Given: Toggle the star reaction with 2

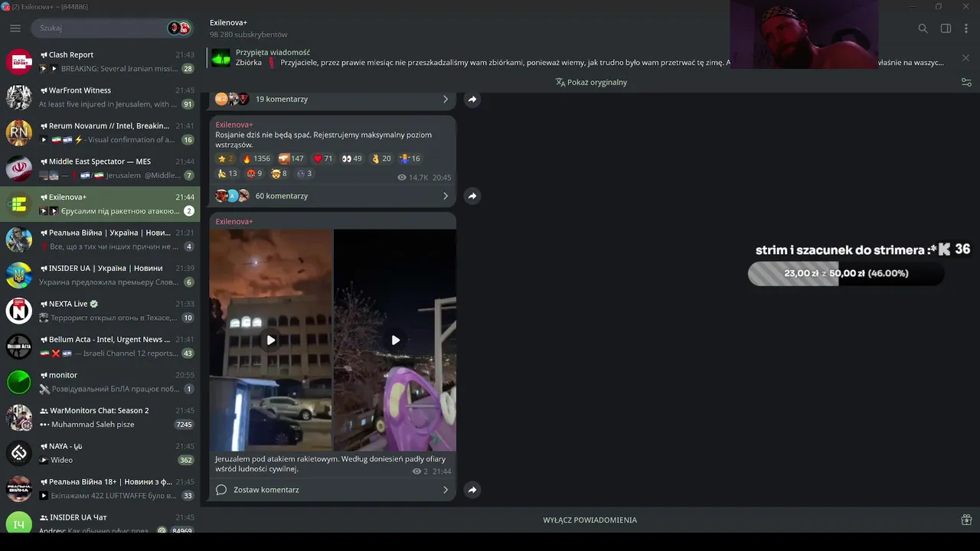Looking at the screenshot, I should 226,158.
